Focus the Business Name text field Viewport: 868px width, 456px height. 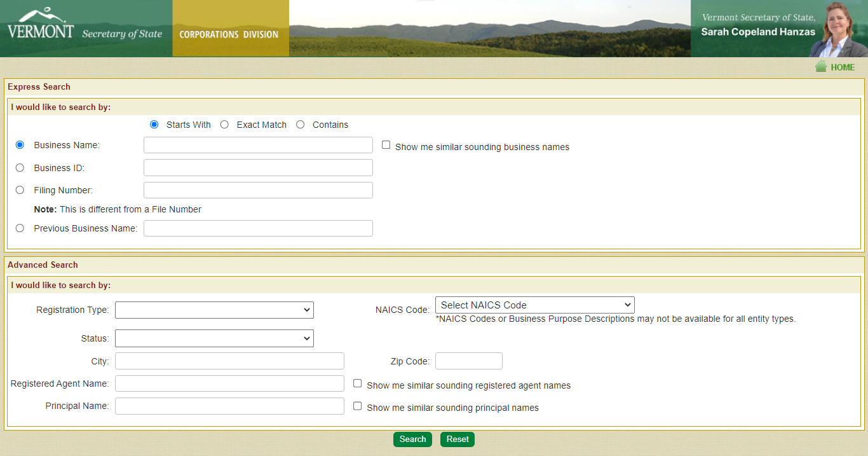(x=258, y=145)
